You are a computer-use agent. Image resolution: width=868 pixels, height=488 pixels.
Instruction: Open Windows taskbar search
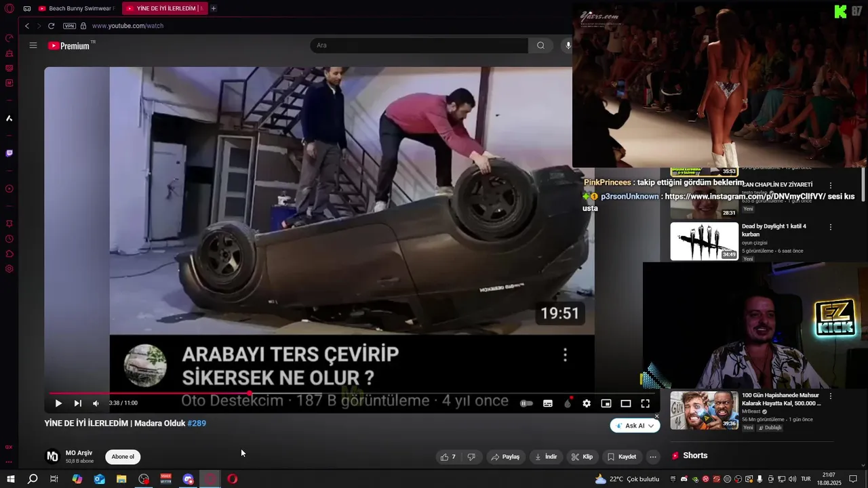coord(33,479)
